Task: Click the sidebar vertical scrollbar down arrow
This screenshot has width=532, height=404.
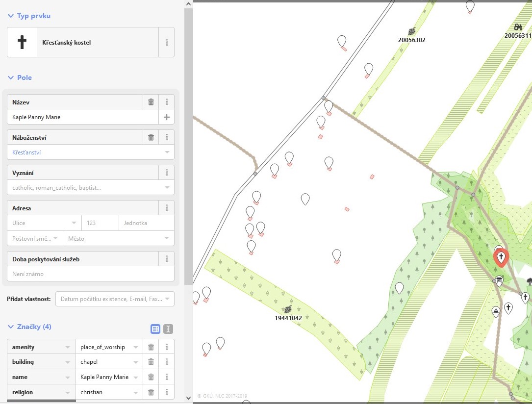Action: [x=188, y=398]
